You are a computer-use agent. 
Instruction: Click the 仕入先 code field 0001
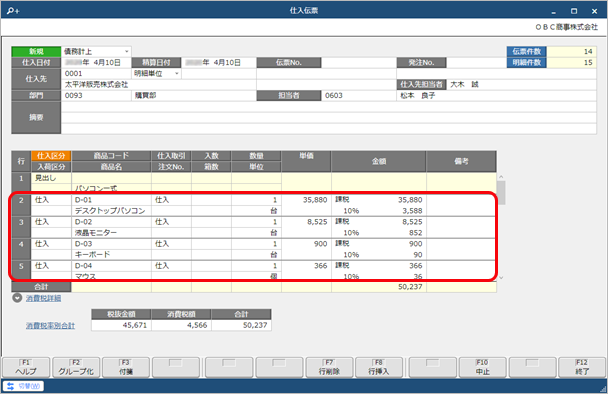pyautogui.click(x=96, y=73)
